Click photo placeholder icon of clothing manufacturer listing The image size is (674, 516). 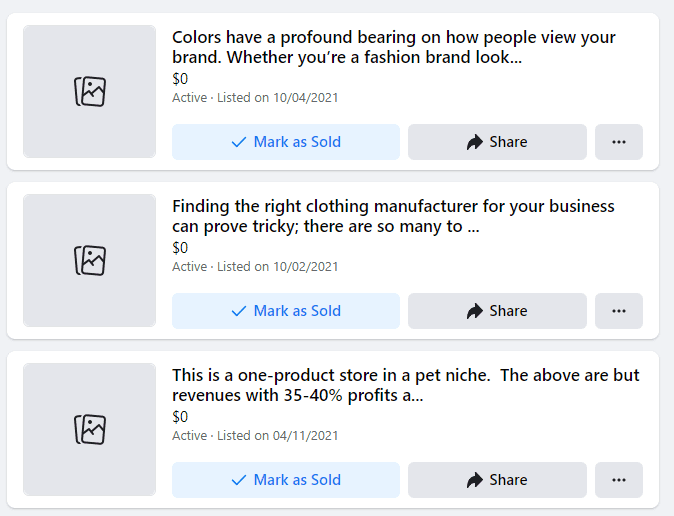(90, 261)
